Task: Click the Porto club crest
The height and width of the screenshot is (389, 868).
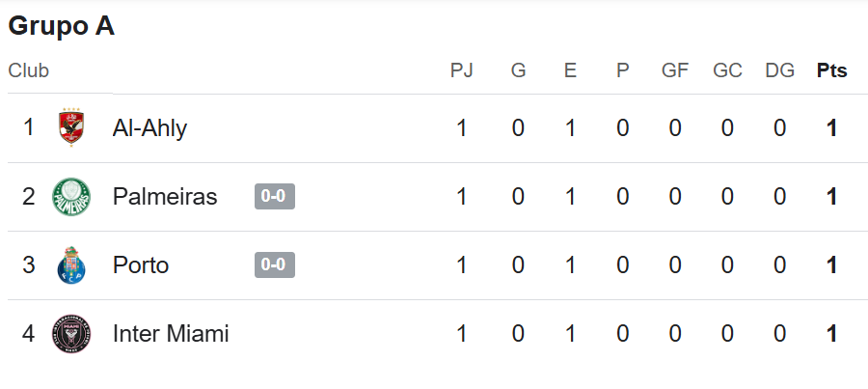Action: pyautogui.click(x=71, y=264)
